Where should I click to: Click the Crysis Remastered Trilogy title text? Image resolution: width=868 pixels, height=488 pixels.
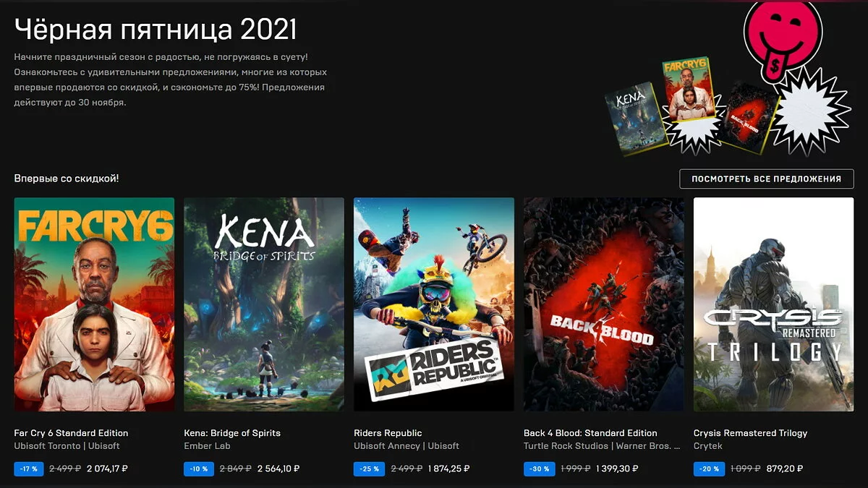click(x=750, y=433)
